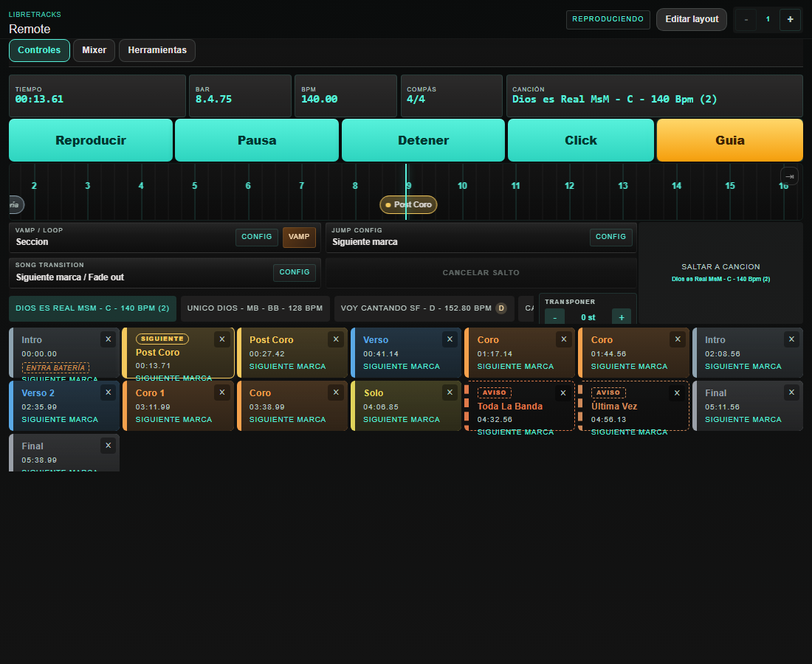This screenshot has width=812, height=664.
Task: Seek to bar 12 on timeline
Action: coord(569,186)
